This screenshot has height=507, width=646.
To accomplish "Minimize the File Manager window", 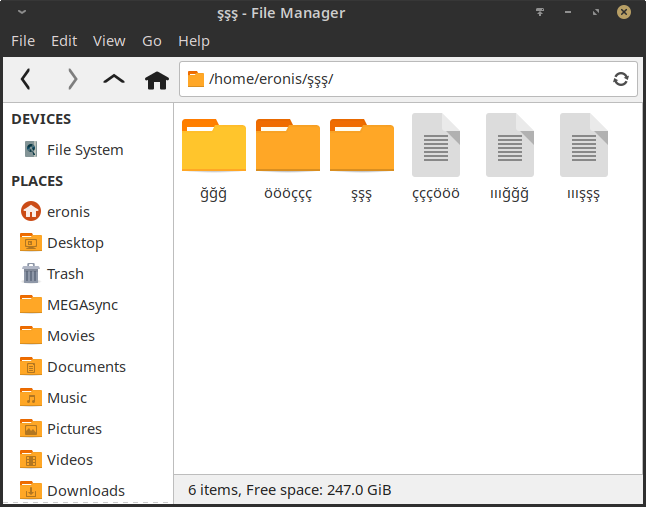I will pos(568,12).
